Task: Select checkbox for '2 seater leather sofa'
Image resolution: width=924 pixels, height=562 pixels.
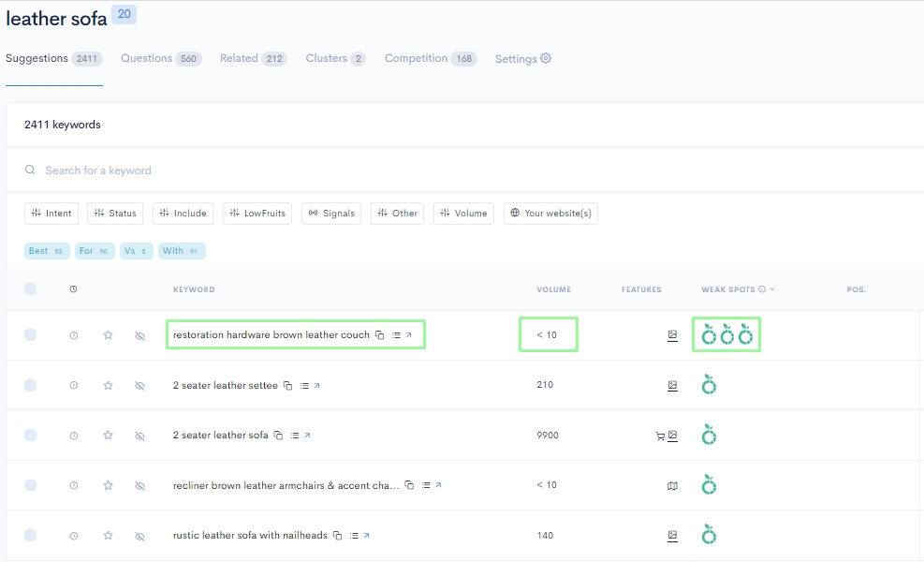Action: (31, 436)
